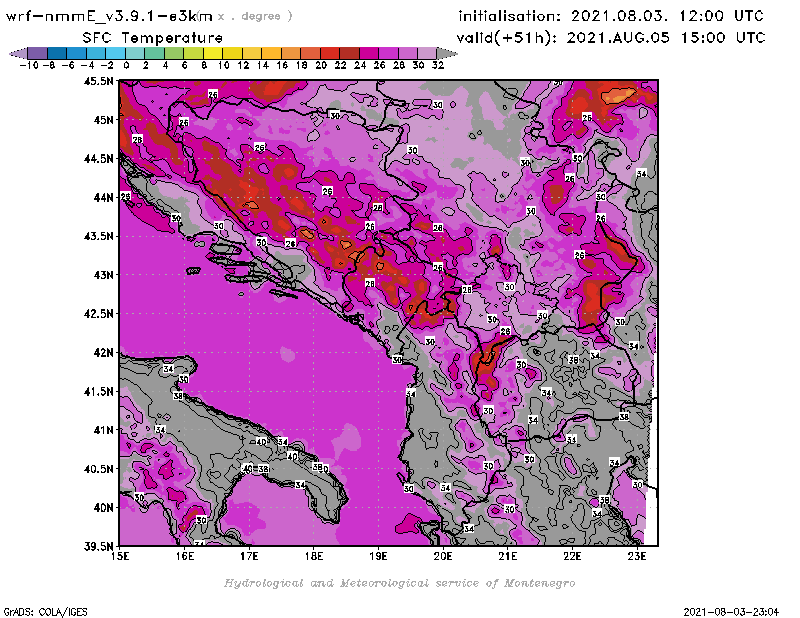The image size is (800, 618).
Task: Click the light green 4 to 6 legend swatch
Action: pos(173,53)
